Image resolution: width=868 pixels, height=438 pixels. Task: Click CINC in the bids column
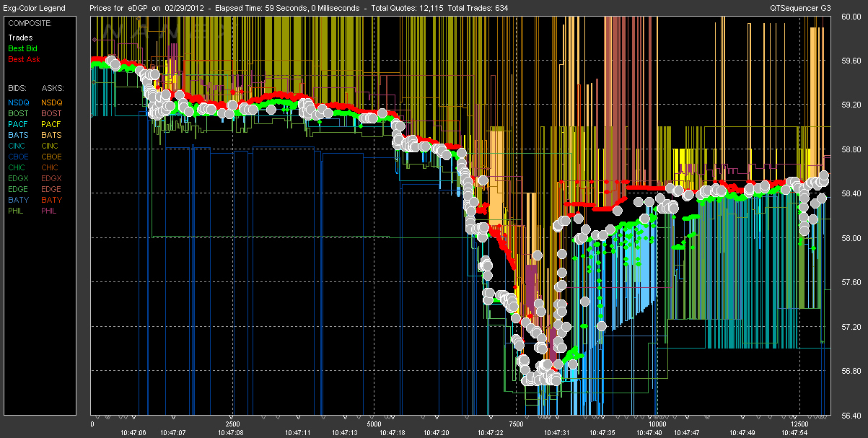tap(17, 146)
